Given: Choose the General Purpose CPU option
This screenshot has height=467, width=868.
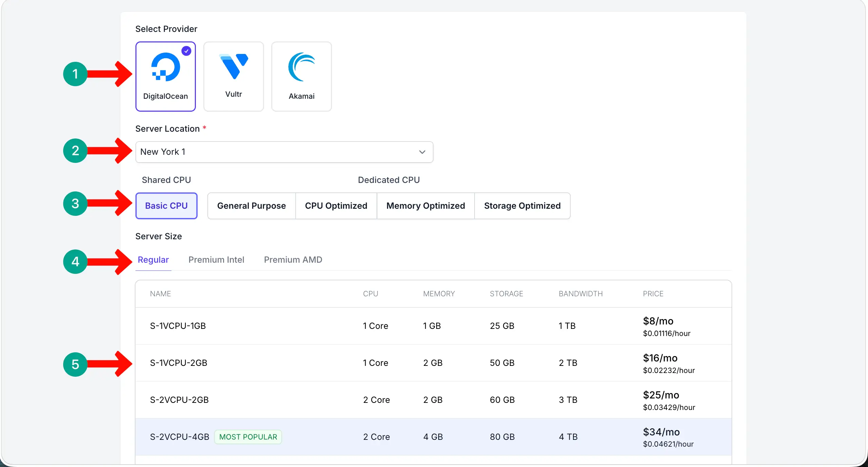Looking at the screenshot, I should (x=252, y=206).
